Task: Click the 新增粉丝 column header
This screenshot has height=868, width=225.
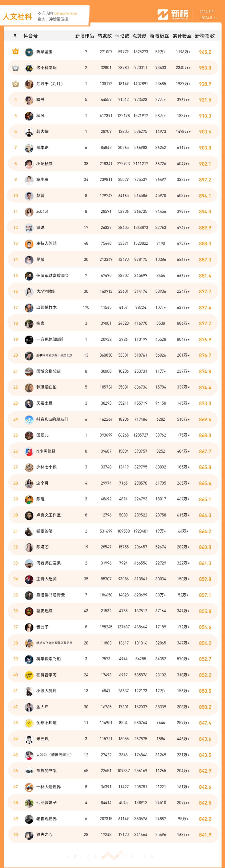Action: coord(159,36)
